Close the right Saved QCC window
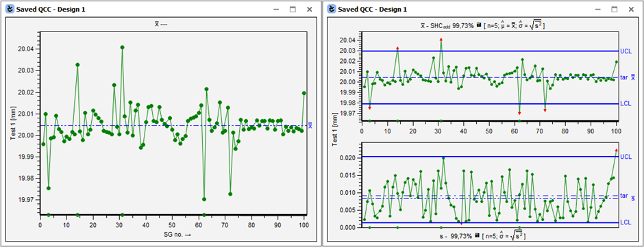 [x=631, y=9]
